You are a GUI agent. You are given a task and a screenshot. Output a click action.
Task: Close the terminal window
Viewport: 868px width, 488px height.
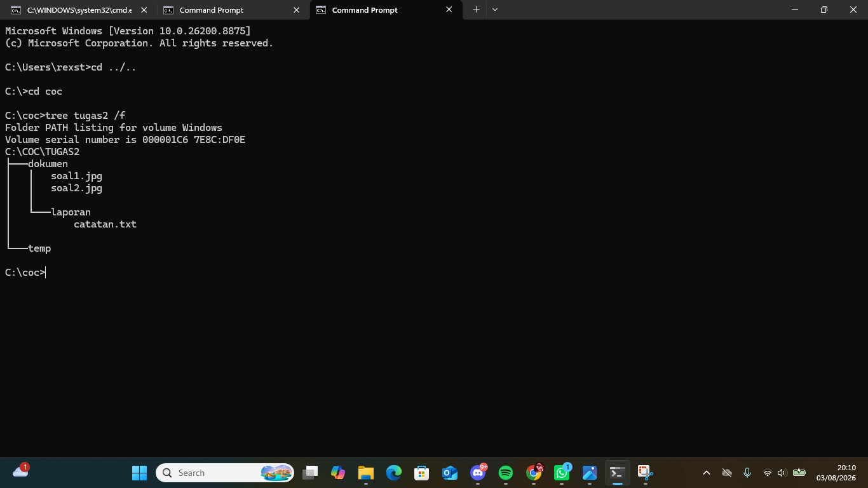[853, 10]
